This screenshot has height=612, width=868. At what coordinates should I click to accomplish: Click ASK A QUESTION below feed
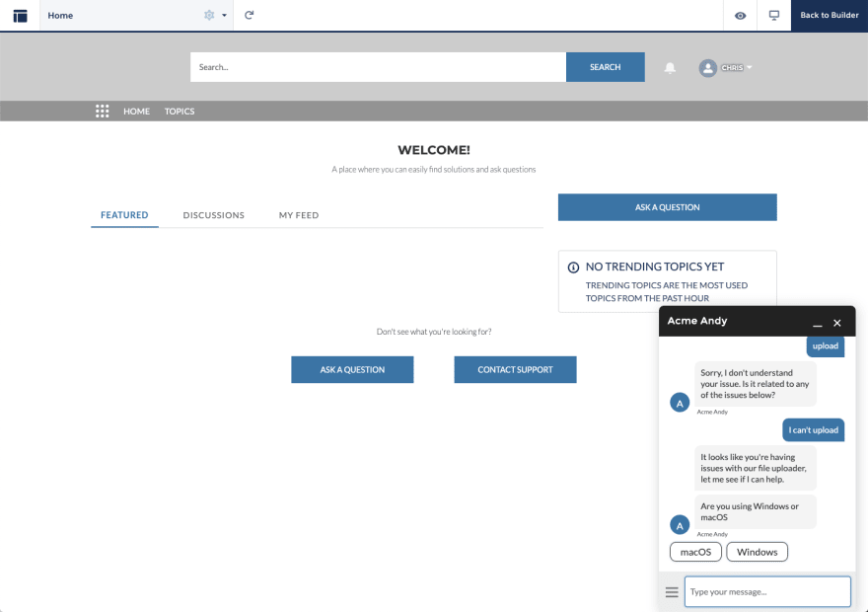[x=352, y=369]
